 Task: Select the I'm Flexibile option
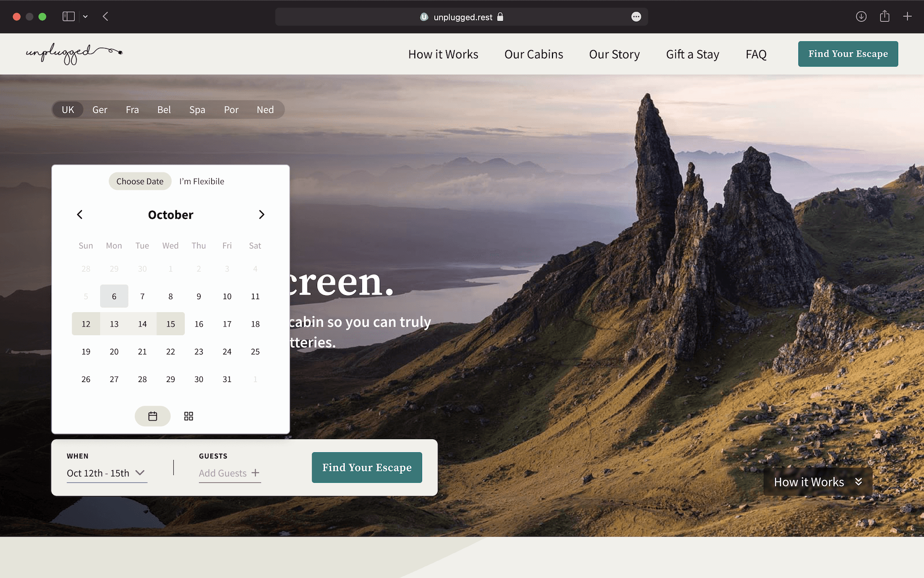(202, 181)
